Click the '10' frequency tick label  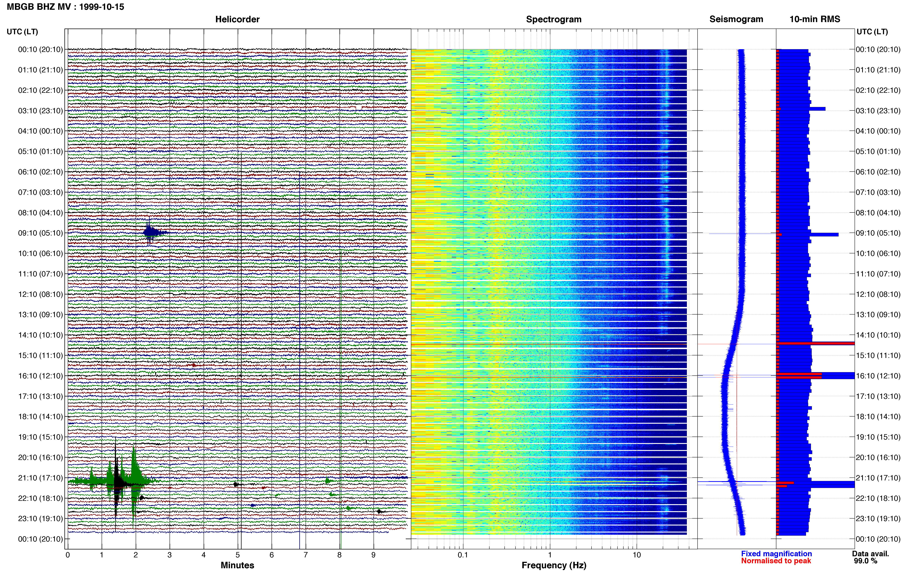coord(637,555)
